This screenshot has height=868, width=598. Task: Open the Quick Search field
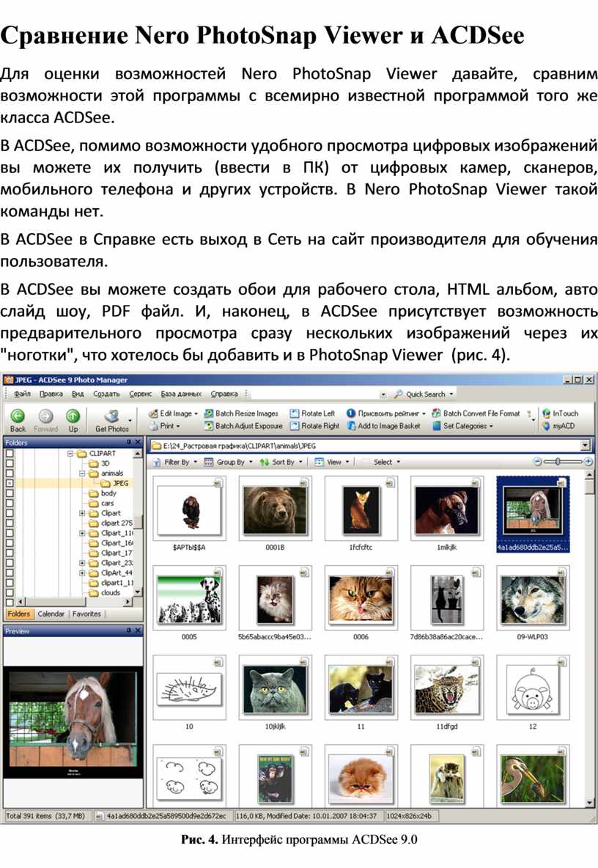424,394
